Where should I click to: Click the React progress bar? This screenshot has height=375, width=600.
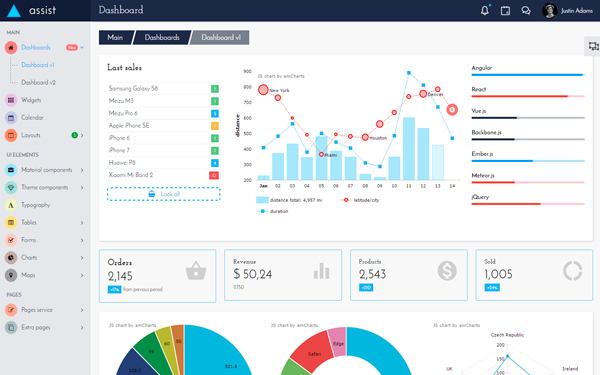pos(528,96)
